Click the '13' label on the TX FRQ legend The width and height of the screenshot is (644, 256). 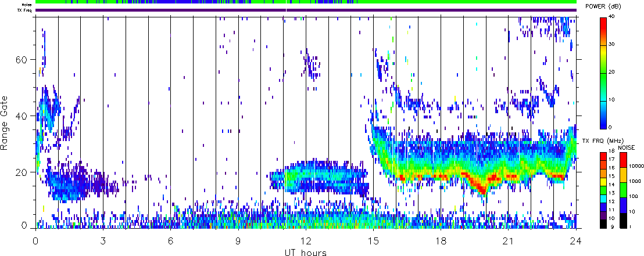(x=611, y=194)
